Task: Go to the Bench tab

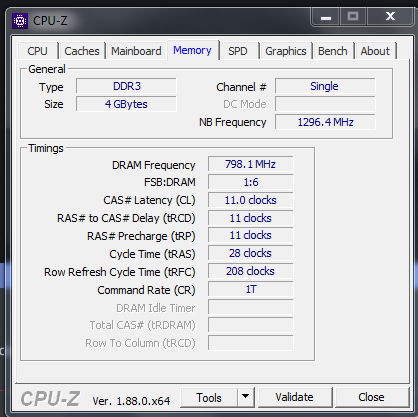Action: (x=333, y=51)
